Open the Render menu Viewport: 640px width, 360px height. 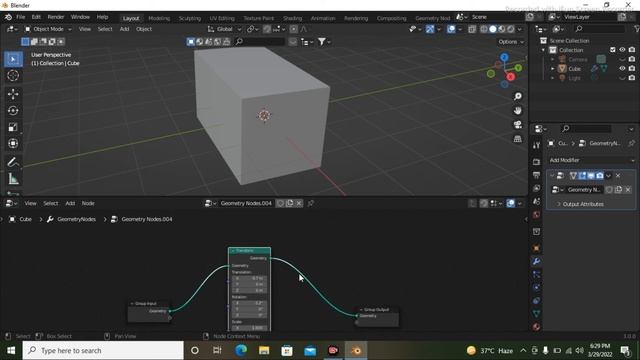[56, 17]
